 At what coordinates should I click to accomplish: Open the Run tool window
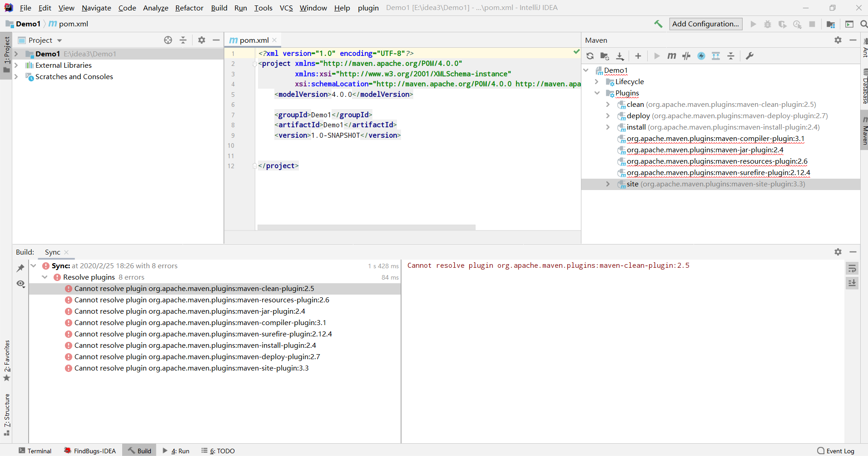176,451
